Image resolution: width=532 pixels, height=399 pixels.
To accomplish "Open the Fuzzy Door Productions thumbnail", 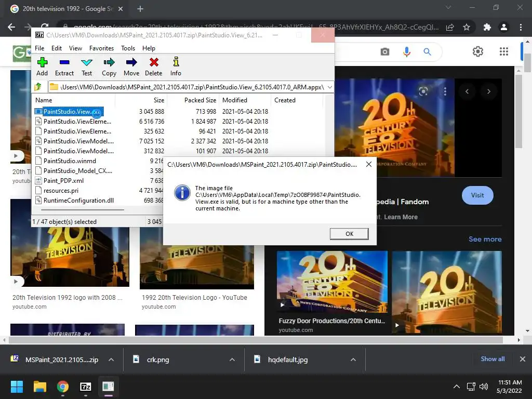I will [x=332, y=282].
